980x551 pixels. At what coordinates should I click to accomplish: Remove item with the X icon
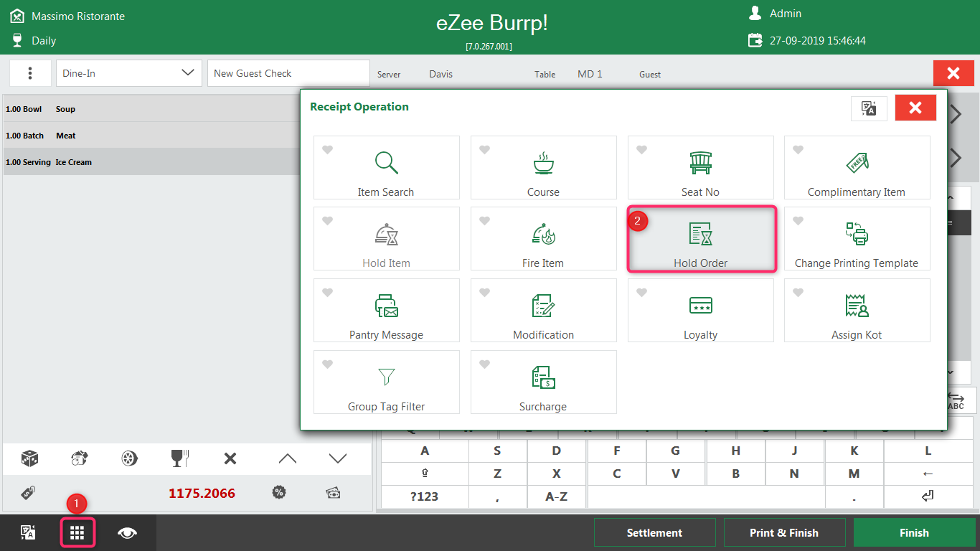point(230,458)
